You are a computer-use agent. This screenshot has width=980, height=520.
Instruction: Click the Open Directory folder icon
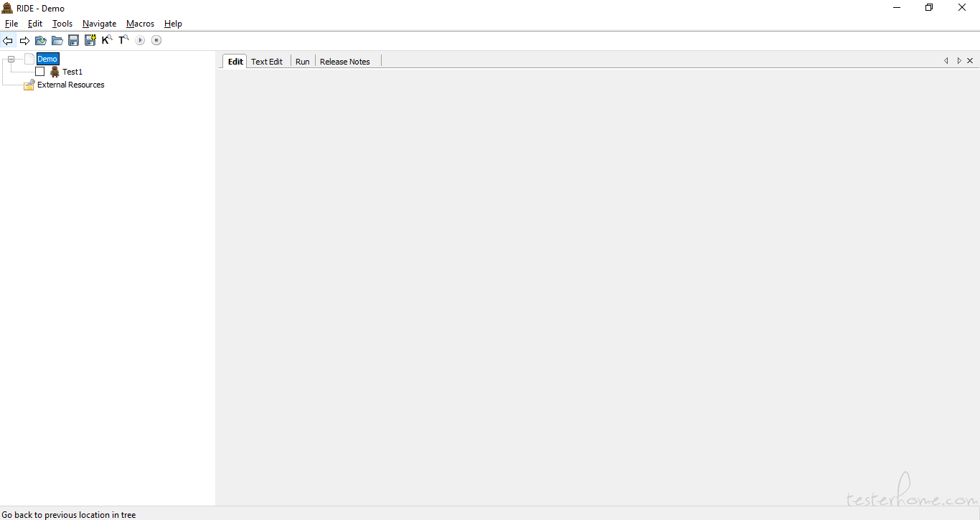click(x=57, y=40)
